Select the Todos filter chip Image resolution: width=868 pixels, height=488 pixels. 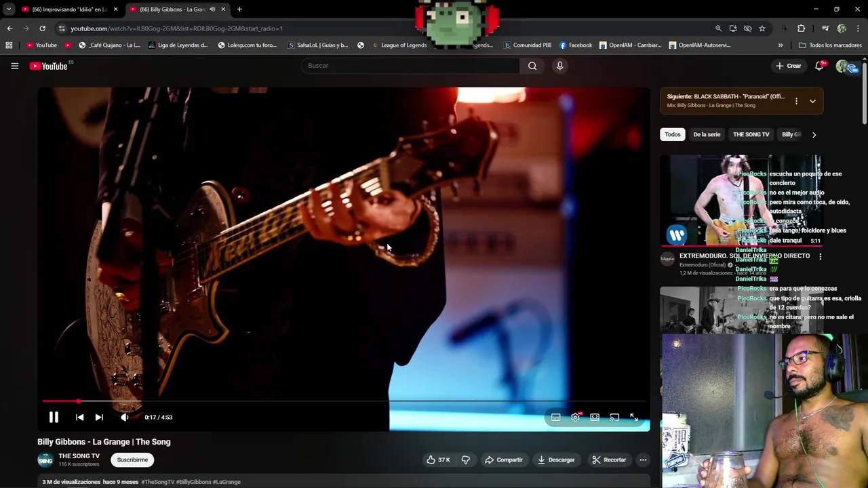pos(673,134)
